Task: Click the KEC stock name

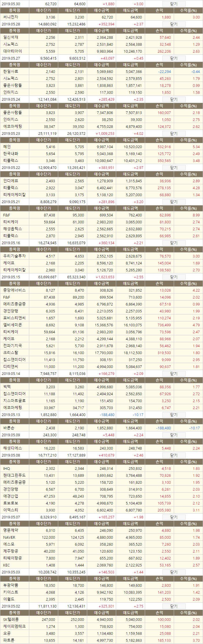Action: (x=6, y=565)
